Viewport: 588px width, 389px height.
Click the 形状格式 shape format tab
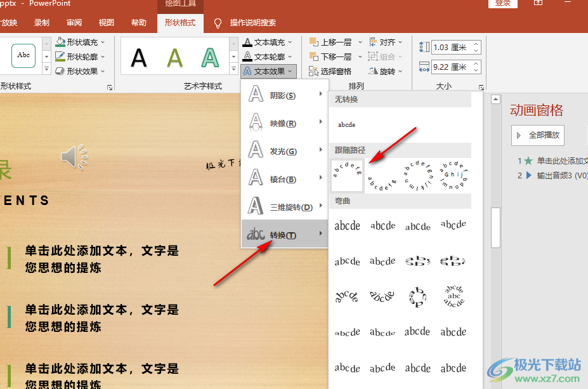[x=180, y=23]
